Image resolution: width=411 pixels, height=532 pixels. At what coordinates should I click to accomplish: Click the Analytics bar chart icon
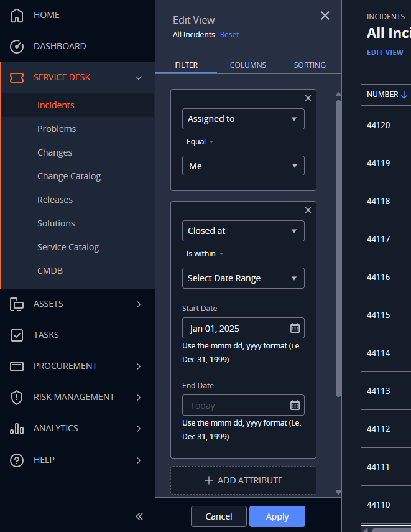pos(17,429)
